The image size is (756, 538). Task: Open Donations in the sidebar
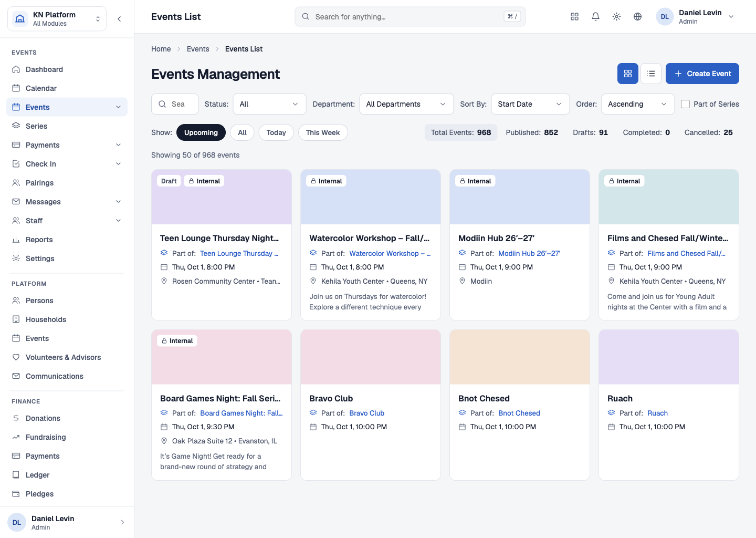point(67,418)
